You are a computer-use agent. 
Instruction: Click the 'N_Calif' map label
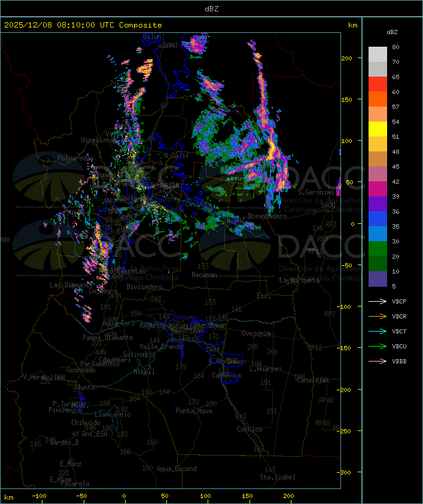(x=176, y=156)
